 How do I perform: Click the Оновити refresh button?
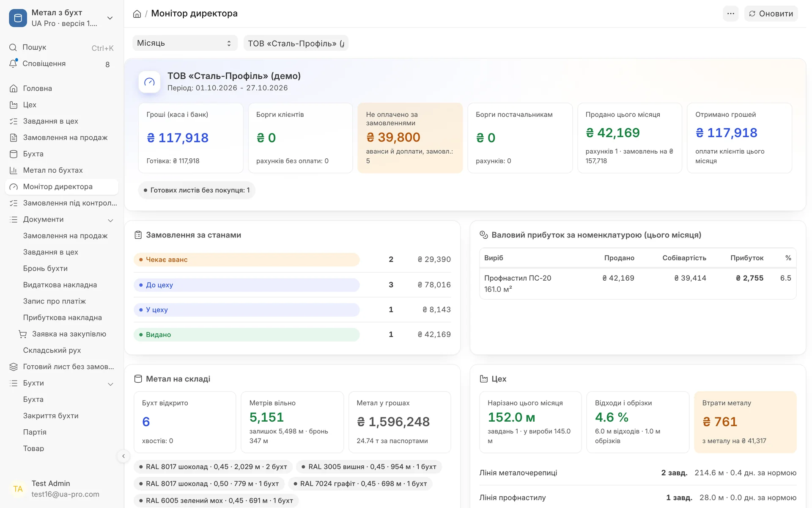coord(771,14)
